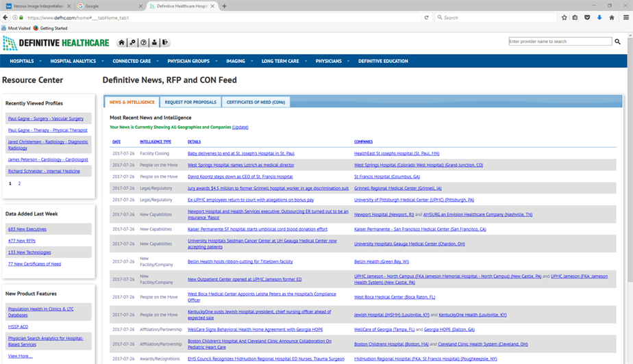Open the Definitive Education menu

click(383, 62)
